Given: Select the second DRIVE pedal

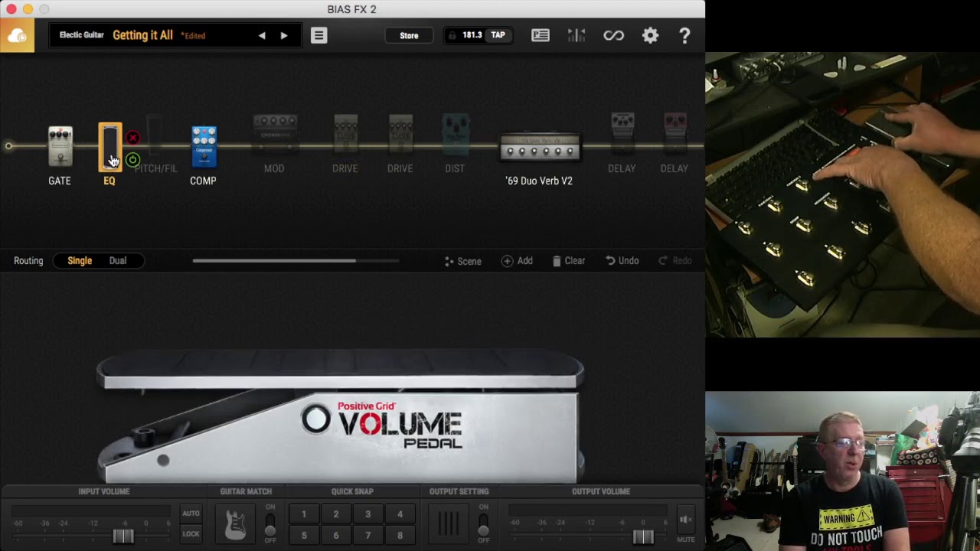Looking at the screenshot, I should click(x=400, y=135).
